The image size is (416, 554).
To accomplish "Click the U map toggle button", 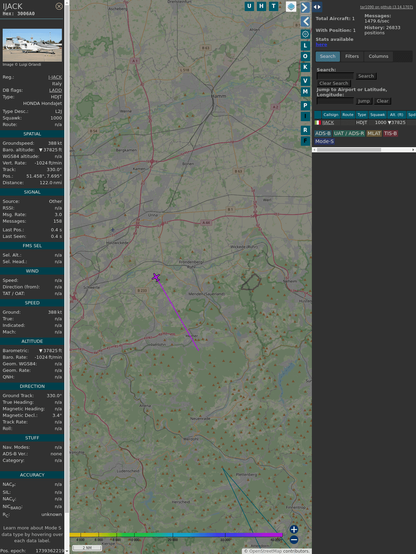I will tap(249, 6).
